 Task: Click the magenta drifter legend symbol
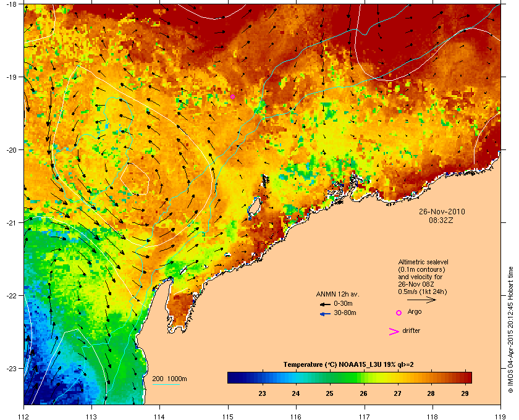394,332
